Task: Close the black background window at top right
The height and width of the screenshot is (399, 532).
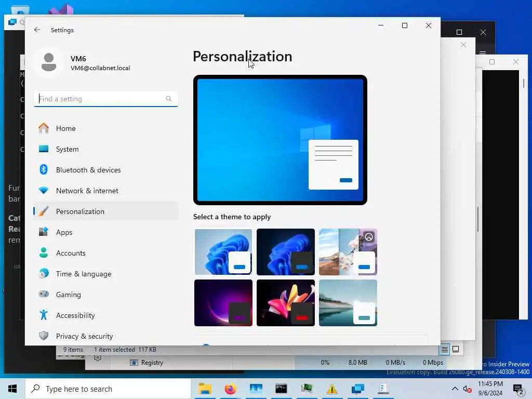Action: tap(483, 32)
